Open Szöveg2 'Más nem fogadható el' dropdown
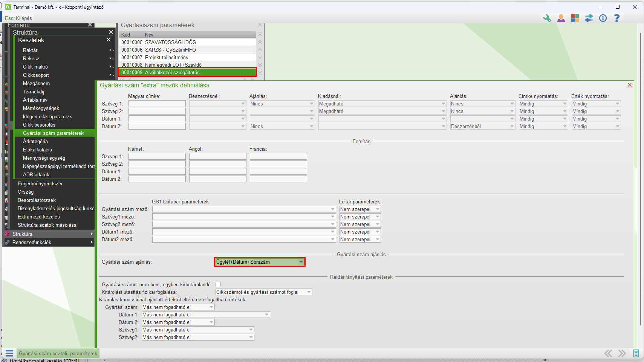The width and height of the screenshot is (644, 362). [198, 337]
